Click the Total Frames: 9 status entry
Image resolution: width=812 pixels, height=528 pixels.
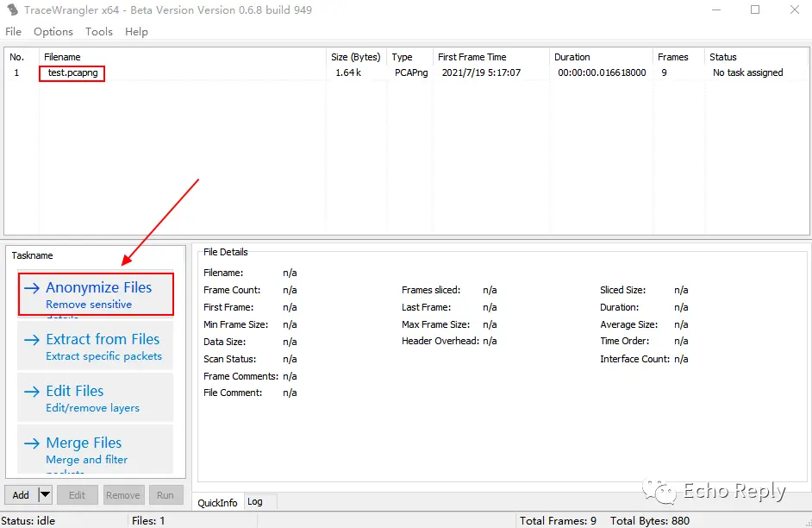click(558, 521)
